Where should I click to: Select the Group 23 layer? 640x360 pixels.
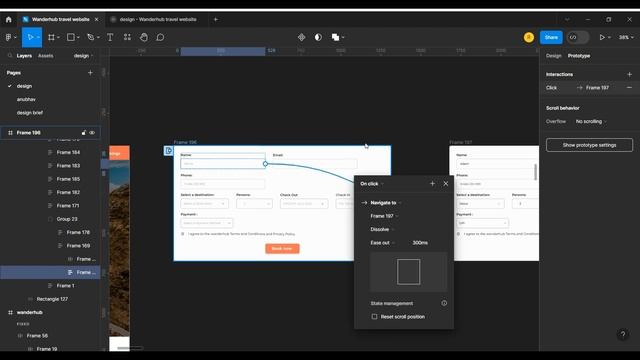click(x=67, y=219)
